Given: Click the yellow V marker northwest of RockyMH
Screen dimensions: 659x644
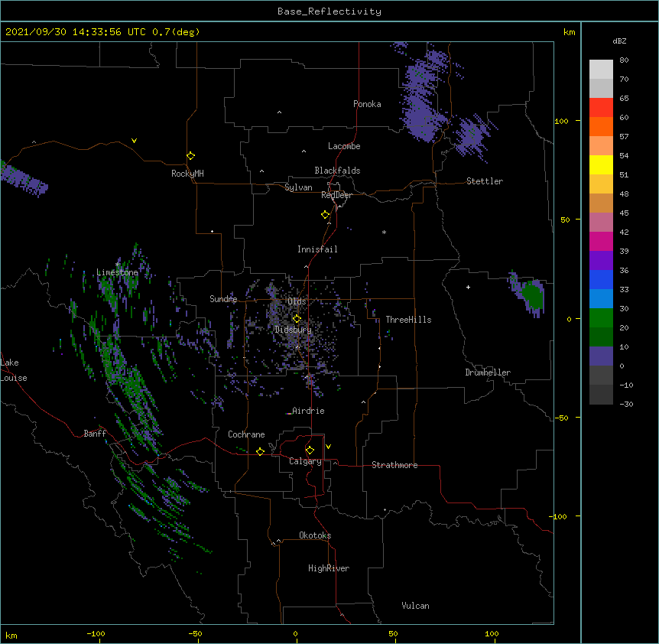Looking at the screenshot, I should click(134, 141).
